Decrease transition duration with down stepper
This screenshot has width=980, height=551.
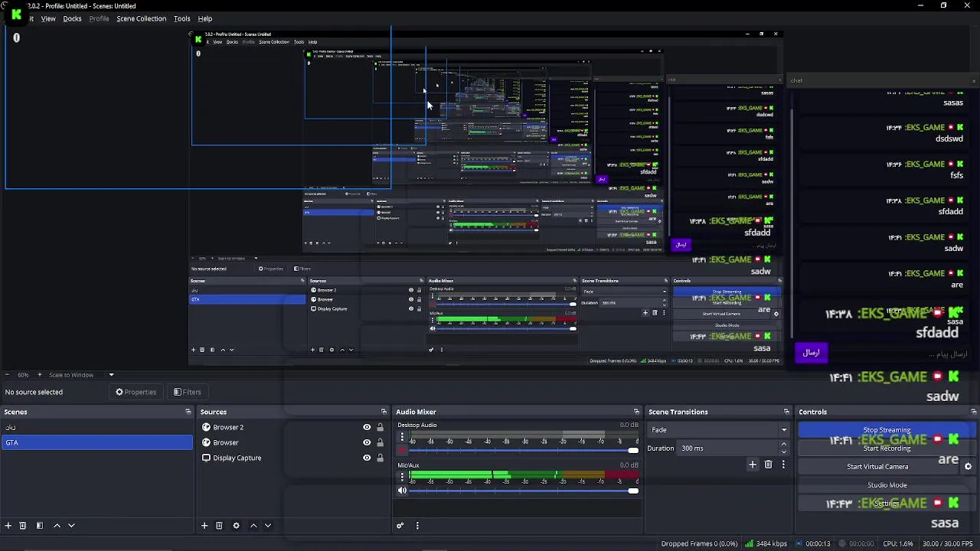784,452
